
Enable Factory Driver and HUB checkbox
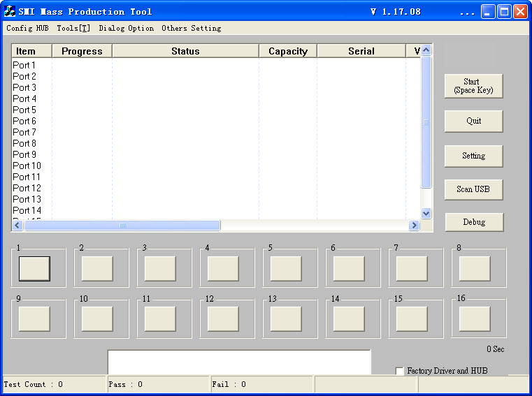[x=400, y=371]
